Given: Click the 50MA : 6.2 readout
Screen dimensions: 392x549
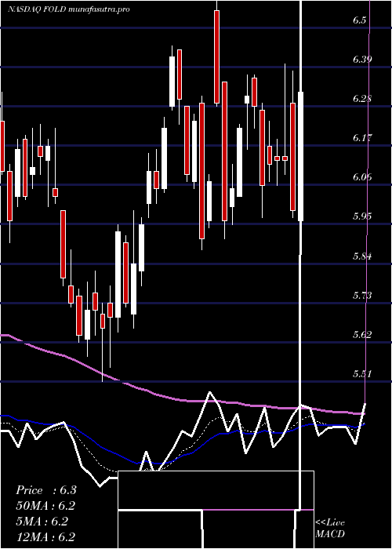Looking at the screenshot, I should click(45, 506).
